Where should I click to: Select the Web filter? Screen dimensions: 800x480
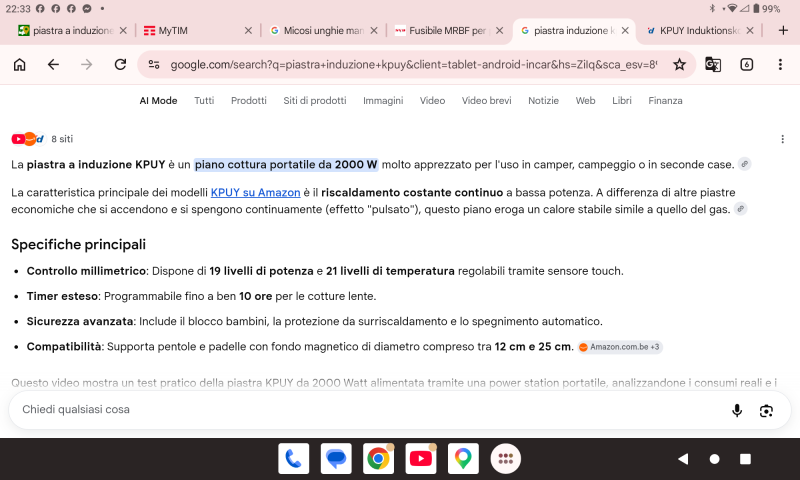(x=585, y=101)
